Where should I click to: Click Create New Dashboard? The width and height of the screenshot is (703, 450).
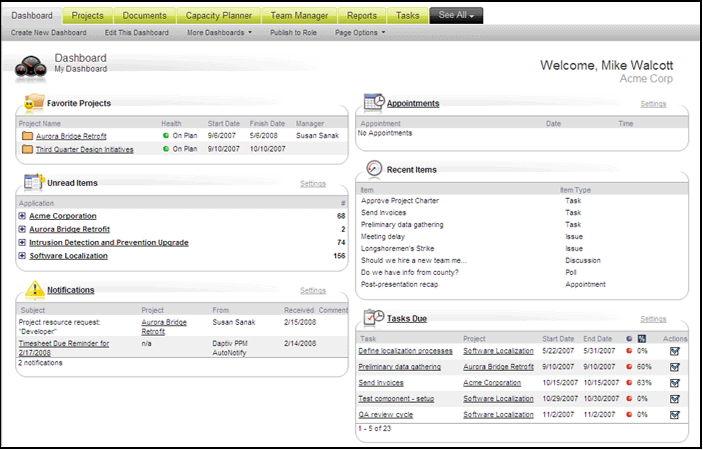[x=48, y=33]
